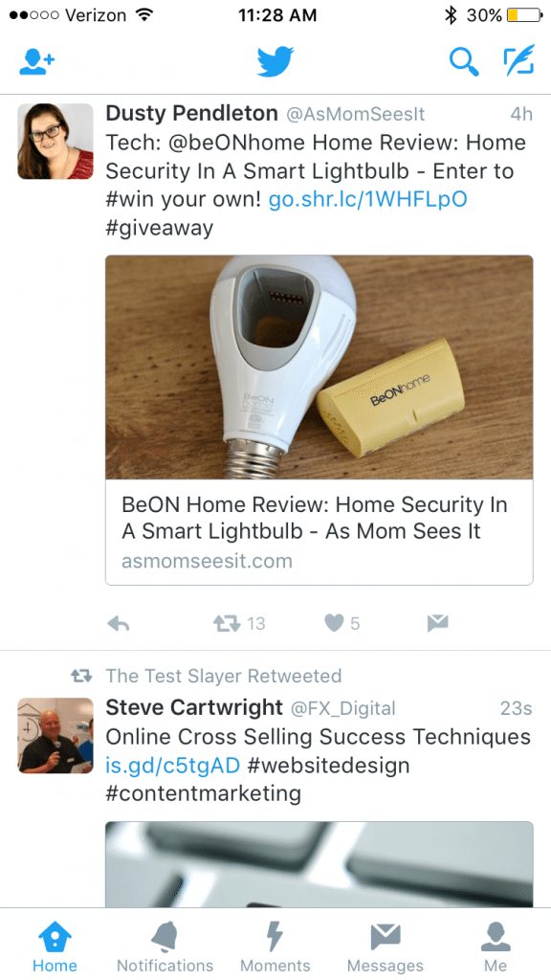Viewport: 551px width, 980px height.
Task: Open the go.shr.lc/1WHFLpO link
Action: [x=367, y=199]
